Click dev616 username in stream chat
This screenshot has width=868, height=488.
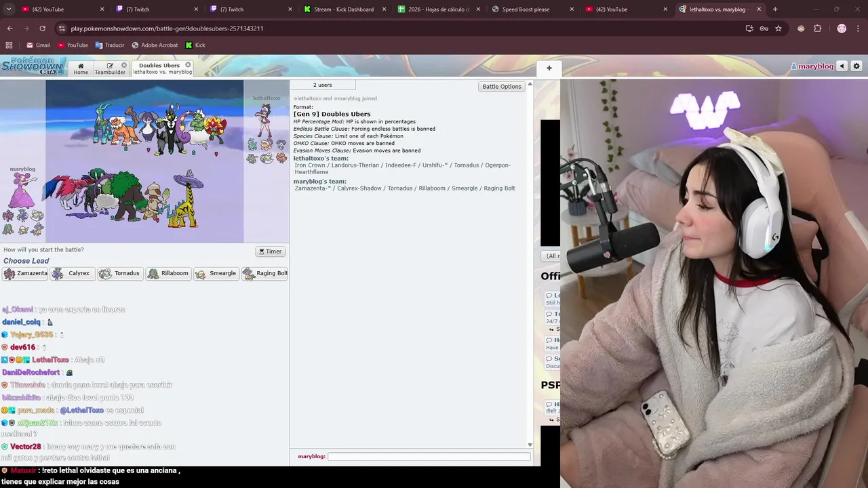tap(22, 347)
